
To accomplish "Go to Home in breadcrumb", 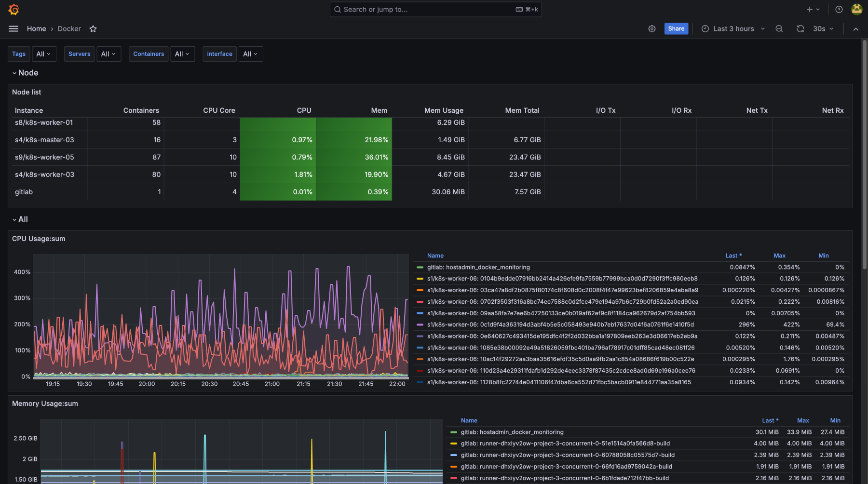I will click(x=36, y=29).
